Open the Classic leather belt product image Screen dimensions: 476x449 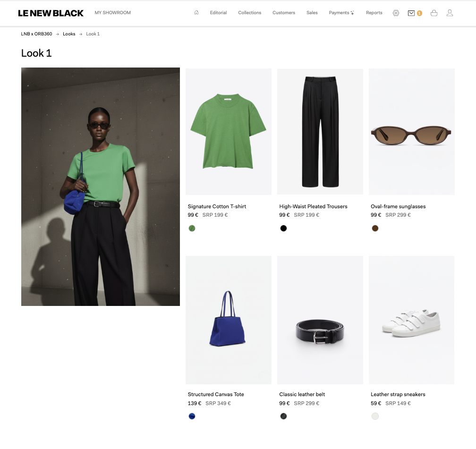tap(320, 320)
